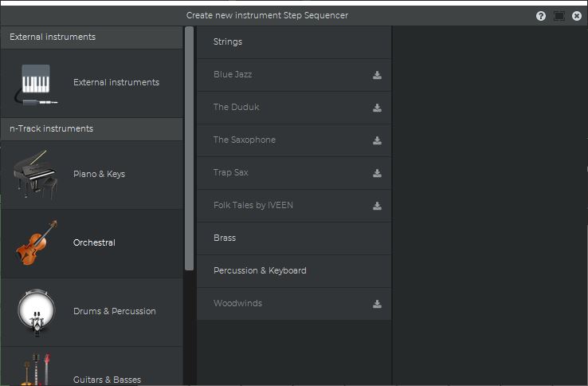Screen dimensions: 588x386
Task: Download The Duduk instrument pack
Action: tap(377, 108)
